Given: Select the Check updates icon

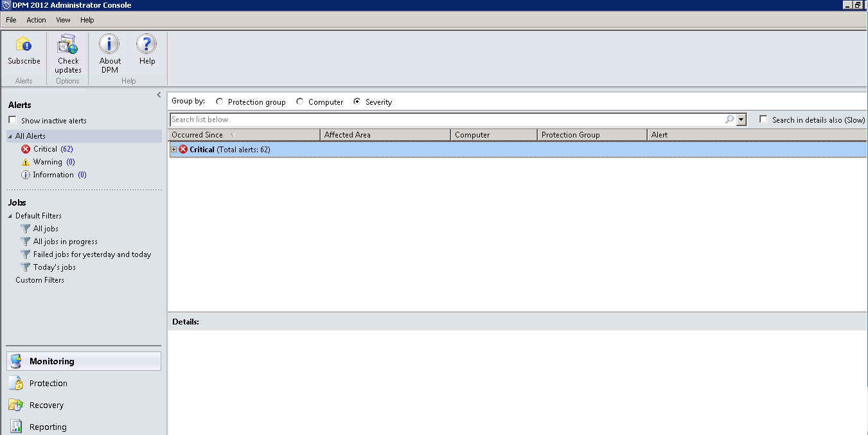Looking at the screenshot, I should [x=67, y=51].
